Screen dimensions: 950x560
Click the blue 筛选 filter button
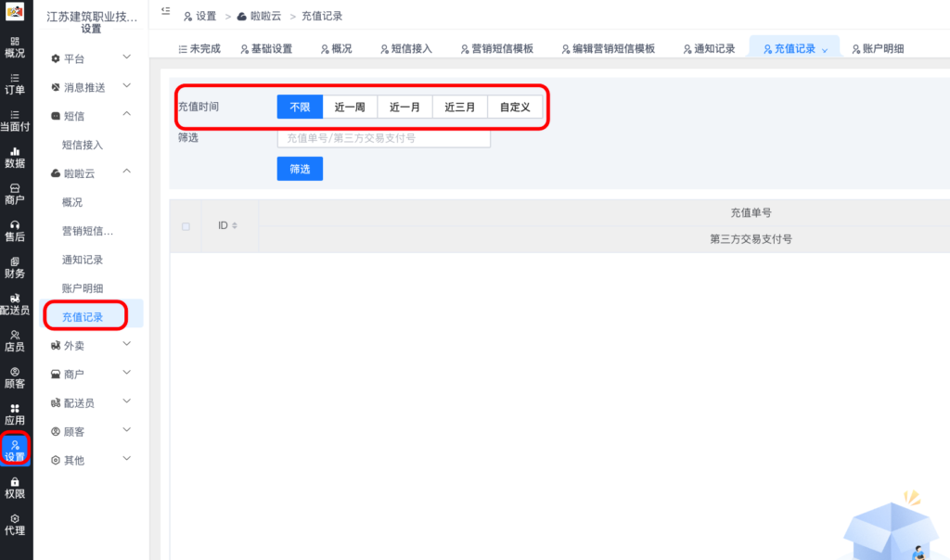pyautogui.click(x=300, y=168)
